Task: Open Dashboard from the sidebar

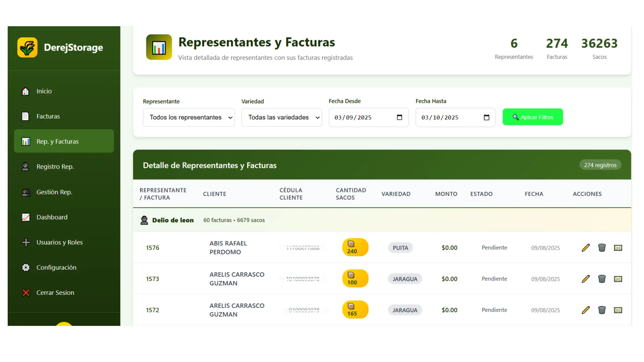Action: point(52,217)
